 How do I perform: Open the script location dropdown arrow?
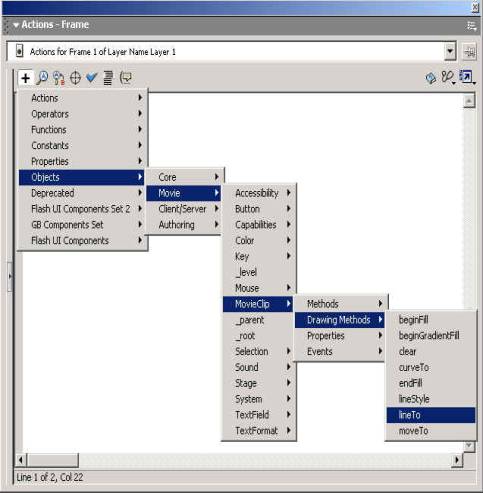[450, 52]
